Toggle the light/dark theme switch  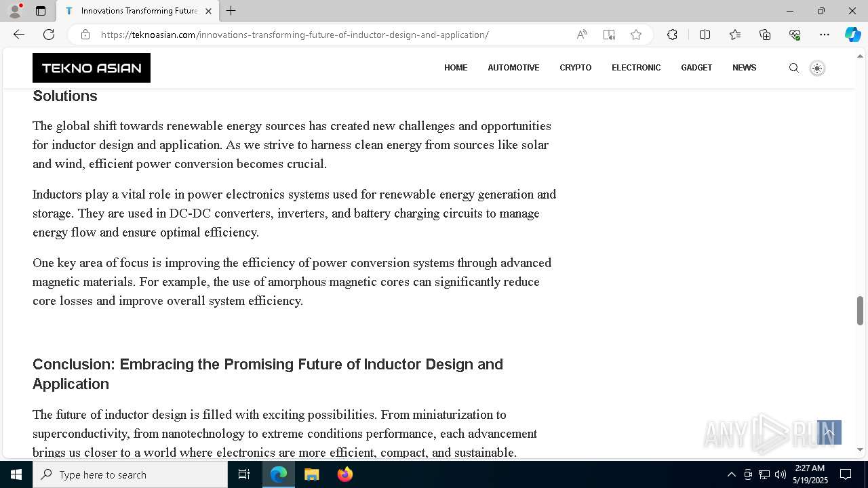[817, 68]
